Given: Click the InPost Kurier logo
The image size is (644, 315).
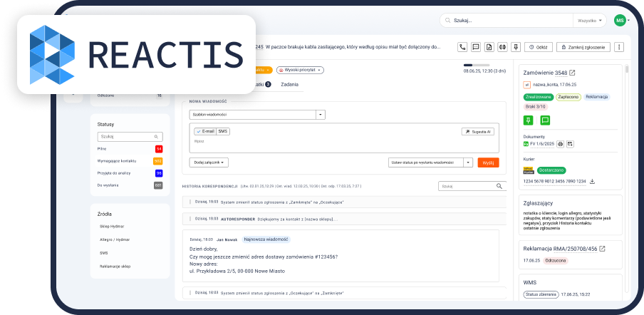Looking at the screenshot, I should point(529,170).
